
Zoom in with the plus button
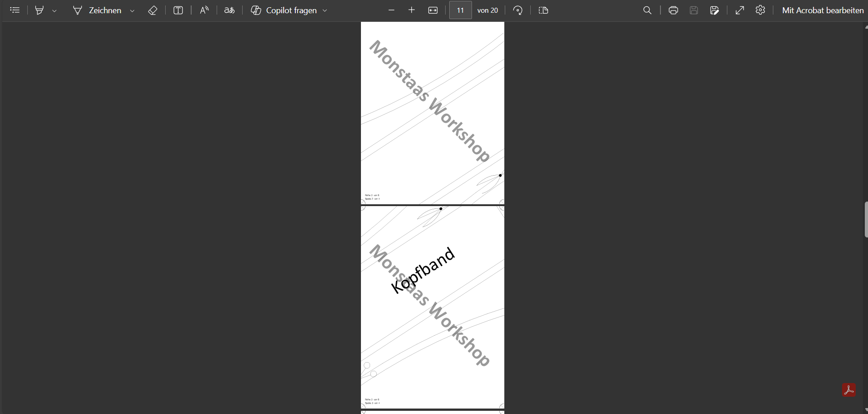click(x=412, y=10)
